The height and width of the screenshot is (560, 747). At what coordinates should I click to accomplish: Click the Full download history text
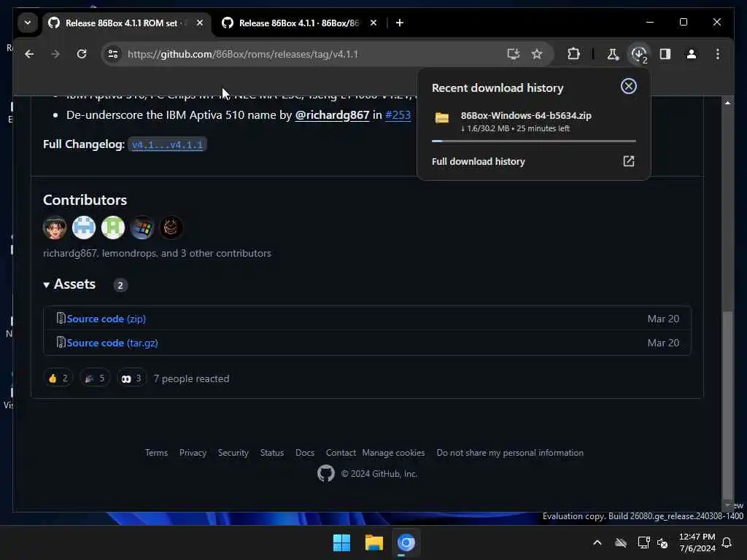point(479,161)
